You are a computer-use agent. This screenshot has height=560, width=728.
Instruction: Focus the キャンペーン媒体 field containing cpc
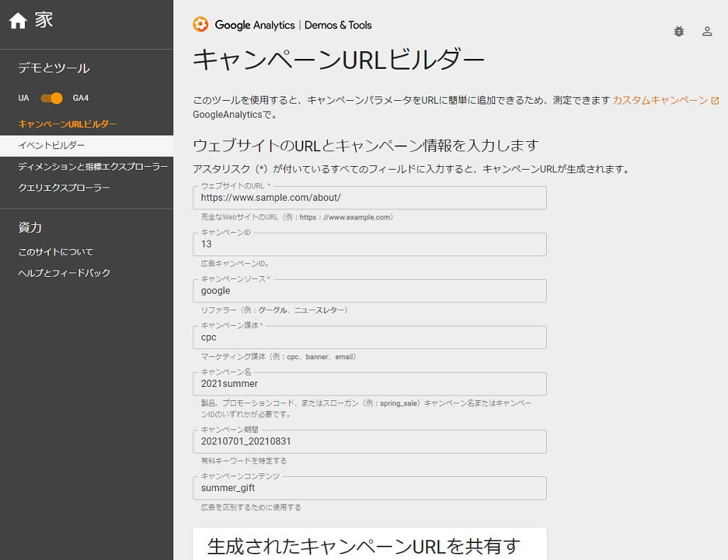click(x=369, y=339)
